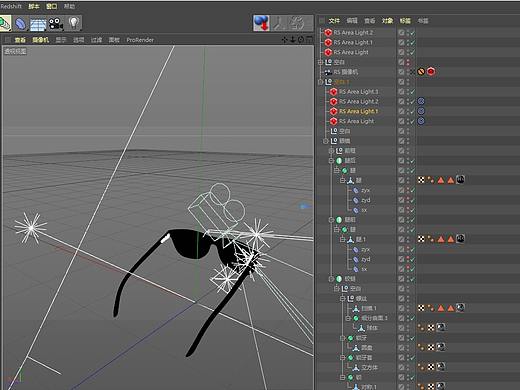Open the viewport 过滤 menu

(x=96, y=40)
